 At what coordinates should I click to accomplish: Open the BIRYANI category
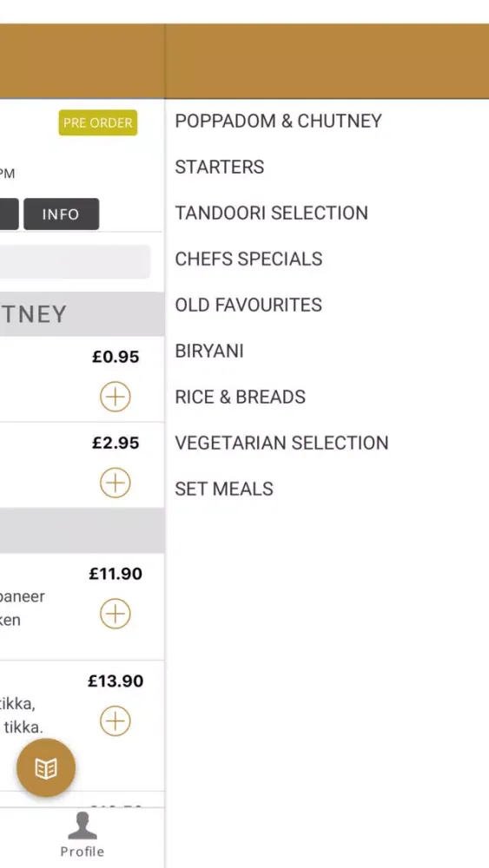tap(209, 351)
